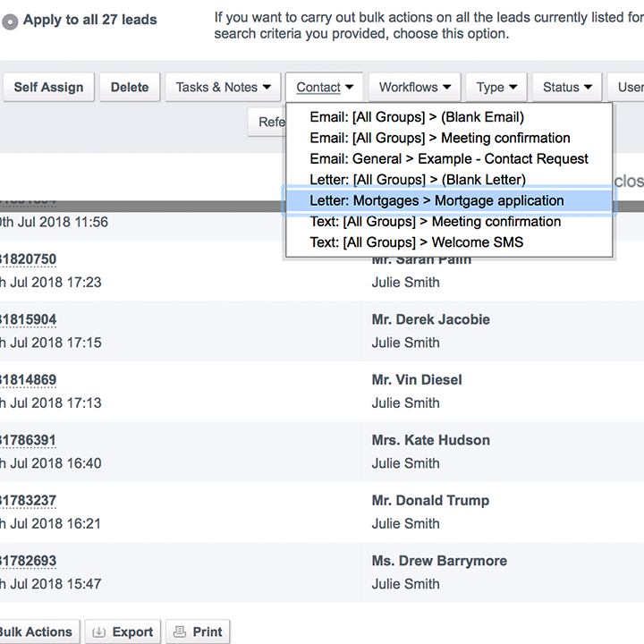Click the Export button
Image resolution: width=644 pixels, height=644 pixels.
[123, 631]
